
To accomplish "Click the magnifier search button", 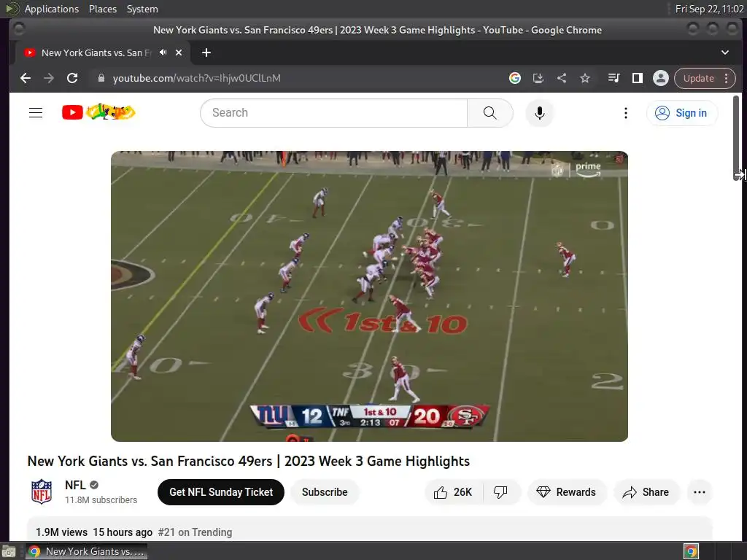I will click(x=489, y=113).
